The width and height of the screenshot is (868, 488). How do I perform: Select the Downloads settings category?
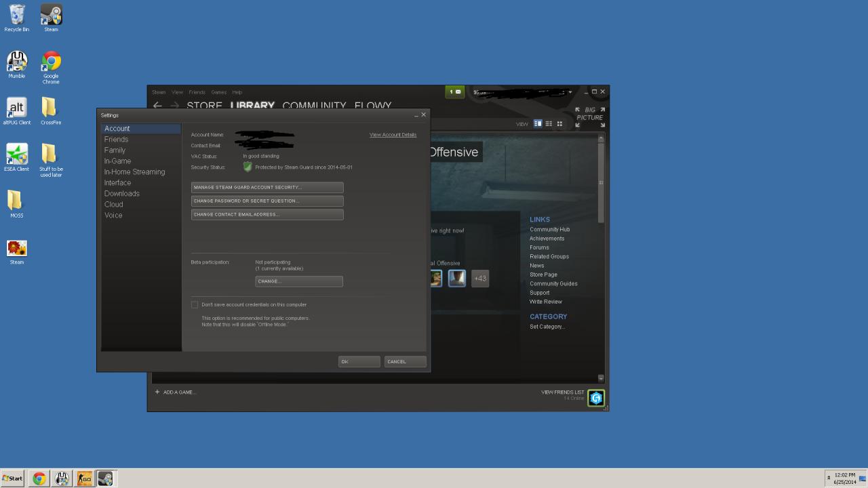click(121, 193)
